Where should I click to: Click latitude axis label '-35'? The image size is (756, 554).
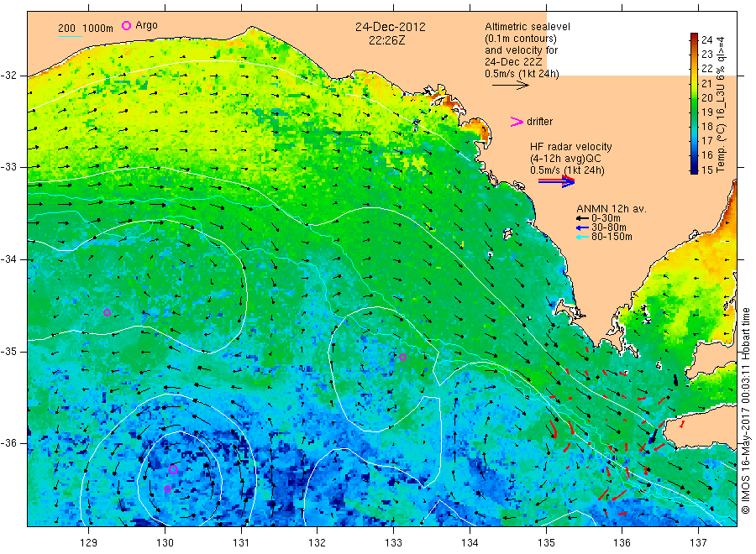click(8, 351)
